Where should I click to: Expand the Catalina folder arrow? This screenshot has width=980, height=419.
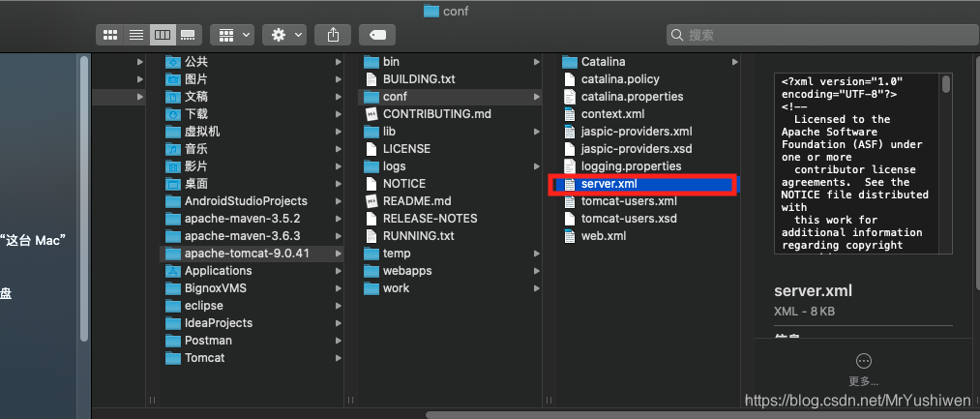[x=735, y=62]
